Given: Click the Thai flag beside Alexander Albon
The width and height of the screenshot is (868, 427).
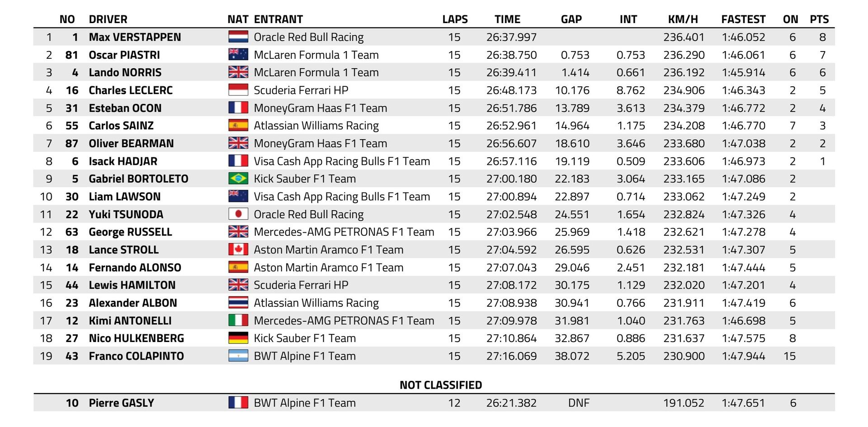Looking at the screenshot, I should (x=238, y=302).
